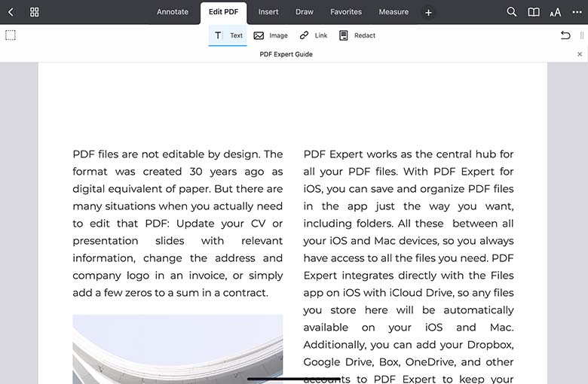Click the paragraph starting 'PDF Expert works as'
Screen dimensions: 588x384
409,267
